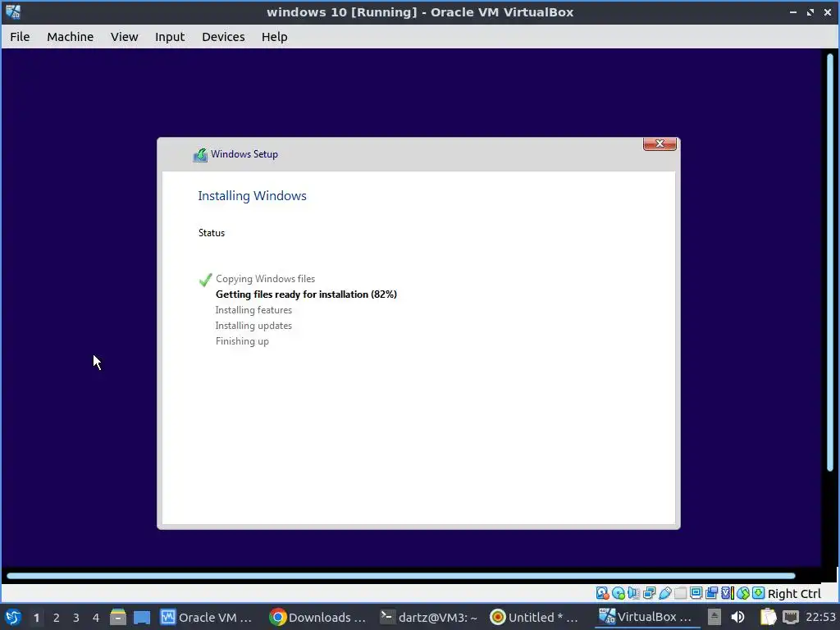Click the Copying Windows files step
Image resolution: width=840 pixels, height=630 pixels.
[x=265, y=279]
